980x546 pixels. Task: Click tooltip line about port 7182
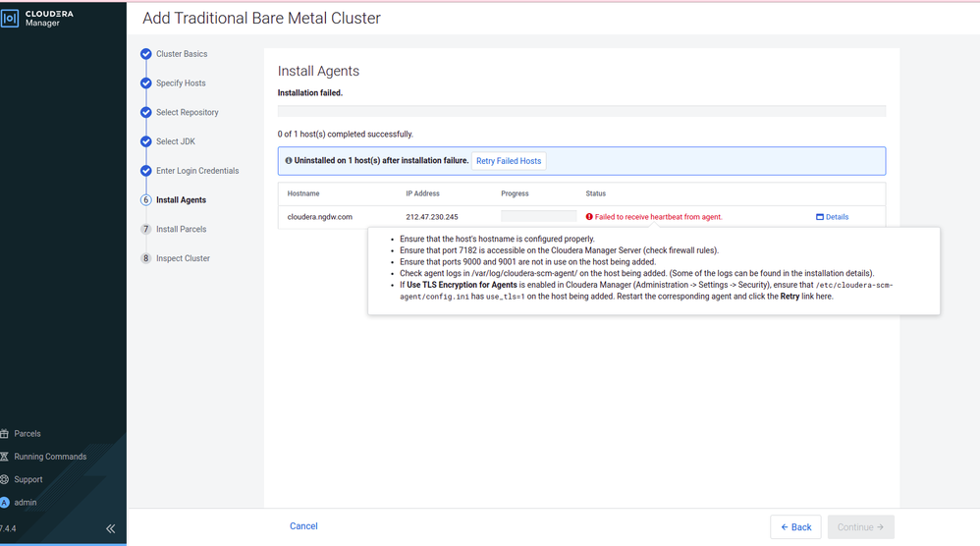coord(560,250)
